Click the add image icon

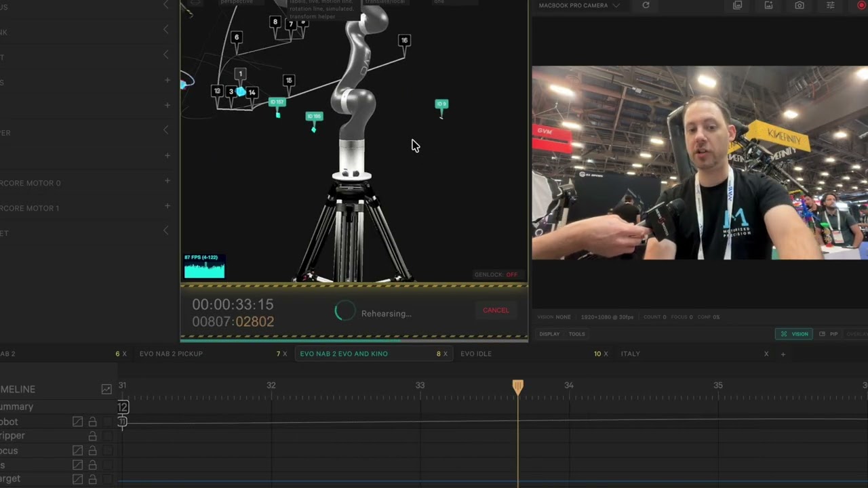[x=768, y=5]
